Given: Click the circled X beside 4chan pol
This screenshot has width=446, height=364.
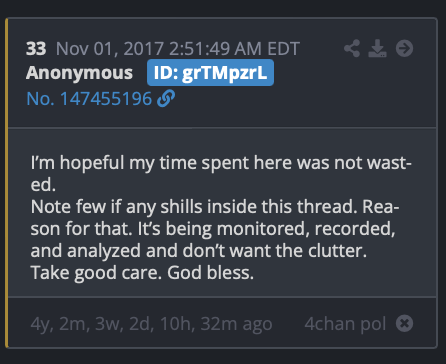Looking at the screenshot, I should pos(404,323).
